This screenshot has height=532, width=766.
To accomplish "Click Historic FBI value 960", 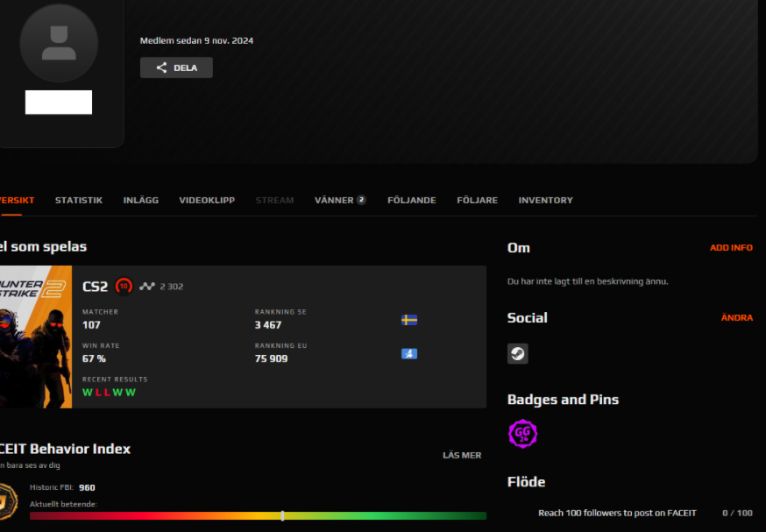I will [87, 487].
